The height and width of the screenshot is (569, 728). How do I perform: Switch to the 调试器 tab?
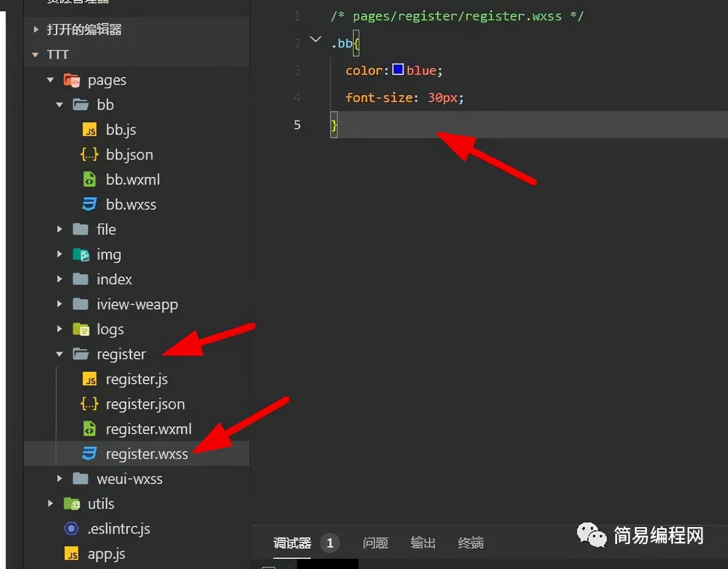(292, 543)
